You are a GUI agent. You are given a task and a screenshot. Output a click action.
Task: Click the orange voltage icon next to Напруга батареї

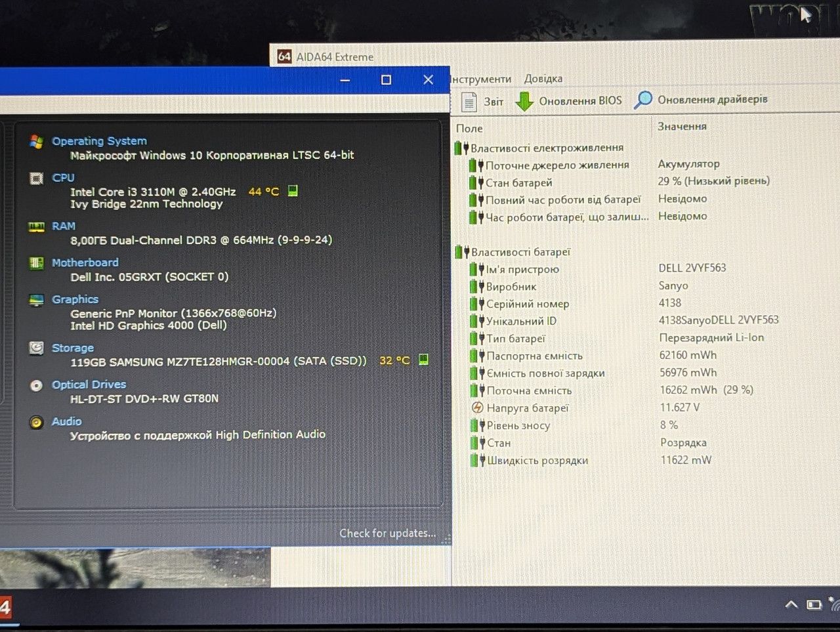click(x=478, y=408)
